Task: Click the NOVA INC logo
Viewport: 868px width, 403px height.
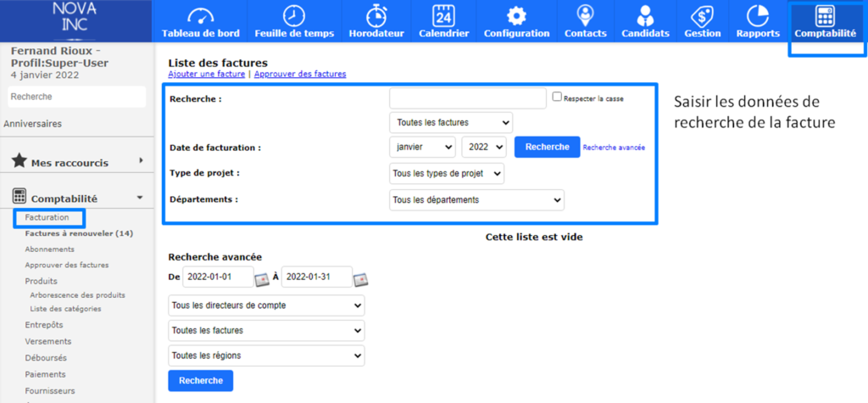Action: pos(75,17)
